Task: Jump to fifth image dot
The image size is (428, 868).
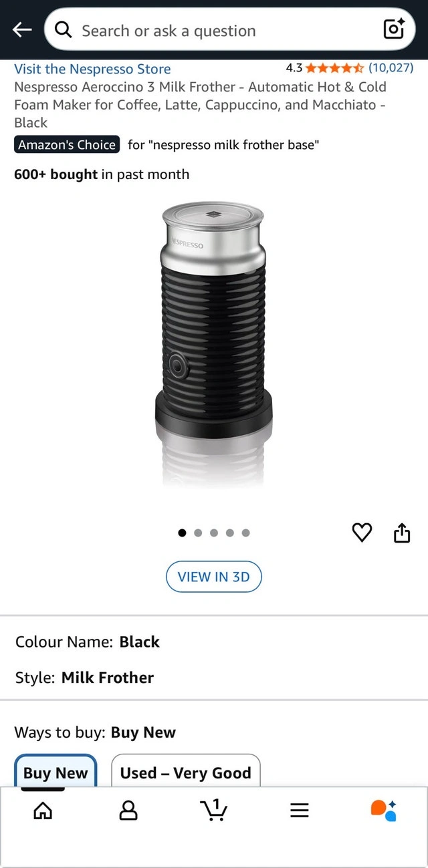Action: 245,533
